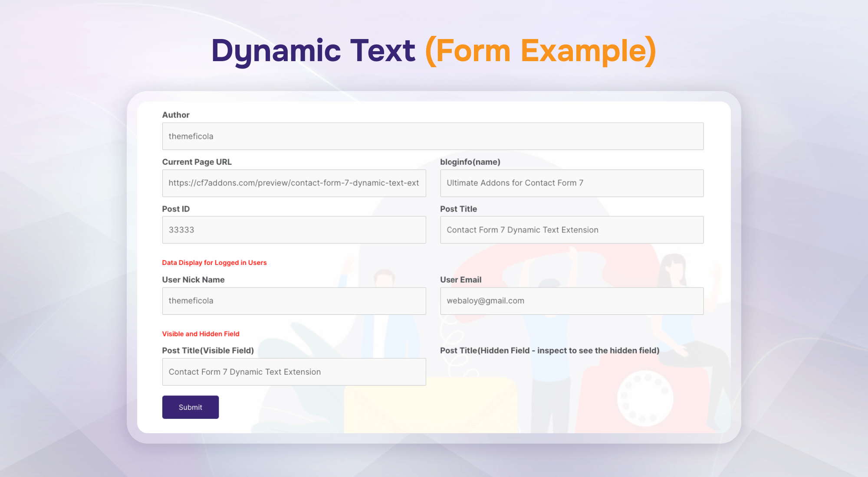Click the 'Current Page URL' label
The image size is (868, 477).
pos(197,162)
